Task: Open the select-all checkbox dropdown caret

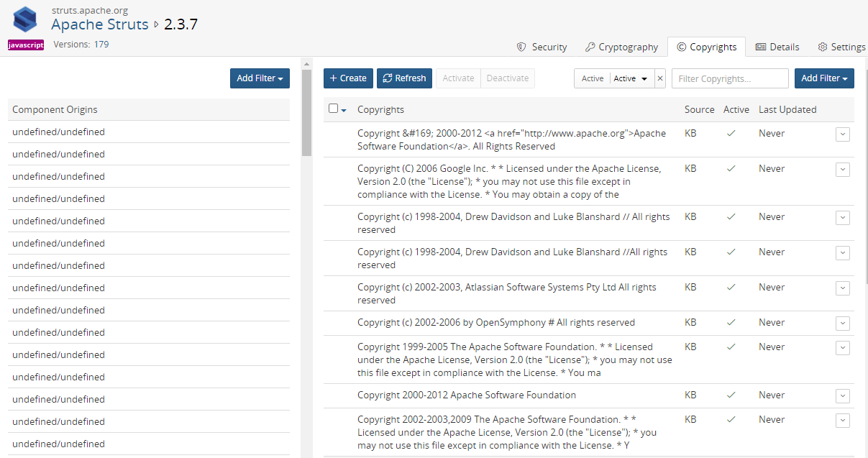Action: click(x=344, y=110)
